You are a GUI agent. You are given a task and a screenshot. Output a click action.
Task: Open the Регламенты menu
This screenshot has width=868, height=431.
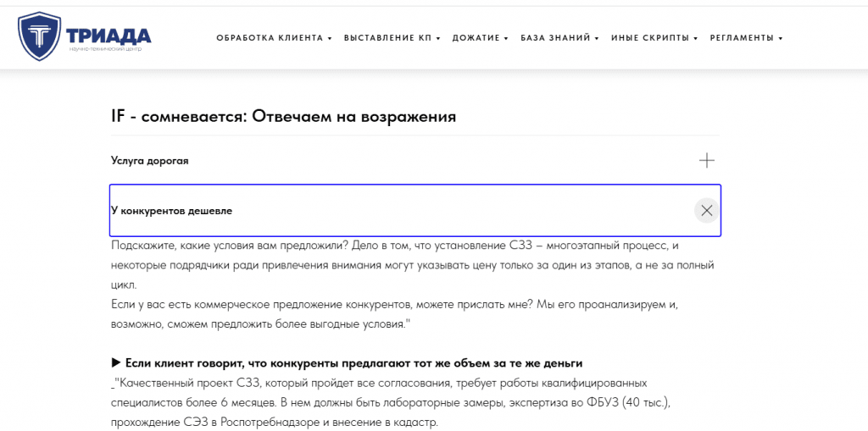tap(746, 38)
